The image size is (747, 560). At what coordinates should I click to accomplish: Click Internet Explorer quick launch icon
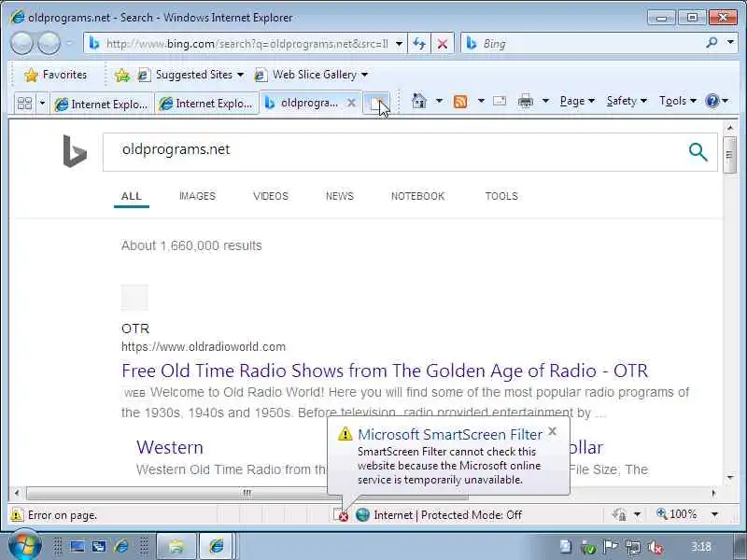121,546
